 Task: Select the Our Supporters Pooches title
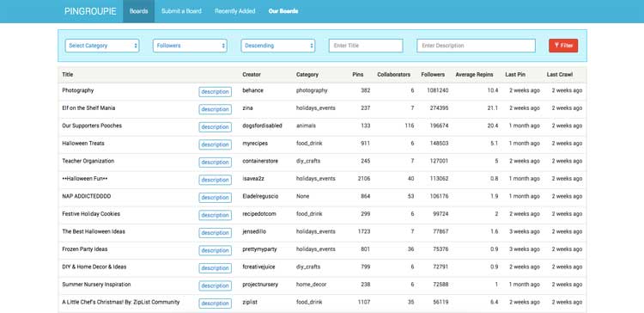[x=92, y=126]
